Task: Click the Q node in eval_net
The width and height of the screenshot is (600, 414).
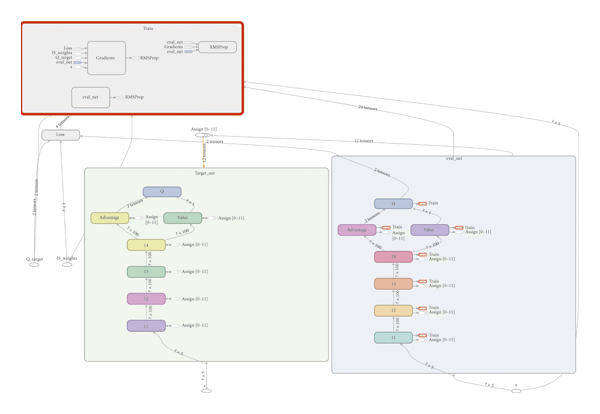Action: click(393, 204)
